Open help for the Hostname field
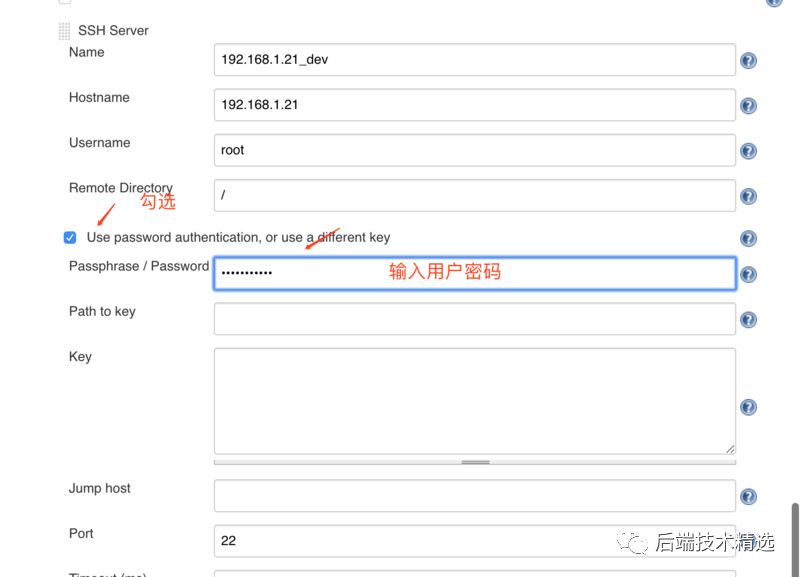This screenshot has width=800, height=577. pos(748,106)
